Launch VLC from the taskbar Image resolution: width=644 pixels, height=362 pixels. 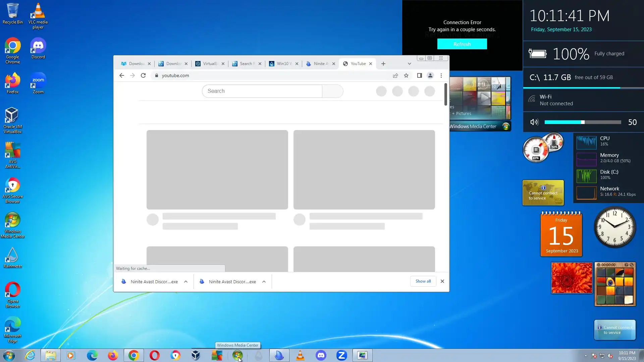(x=300, y=355)
